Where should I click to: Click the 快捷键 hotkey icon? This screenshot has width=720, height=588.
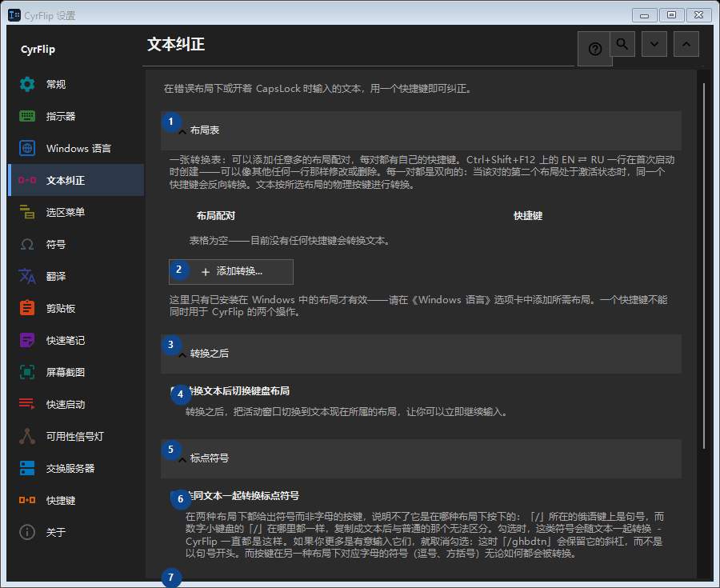pyautogui.click(x=27, y=500)
